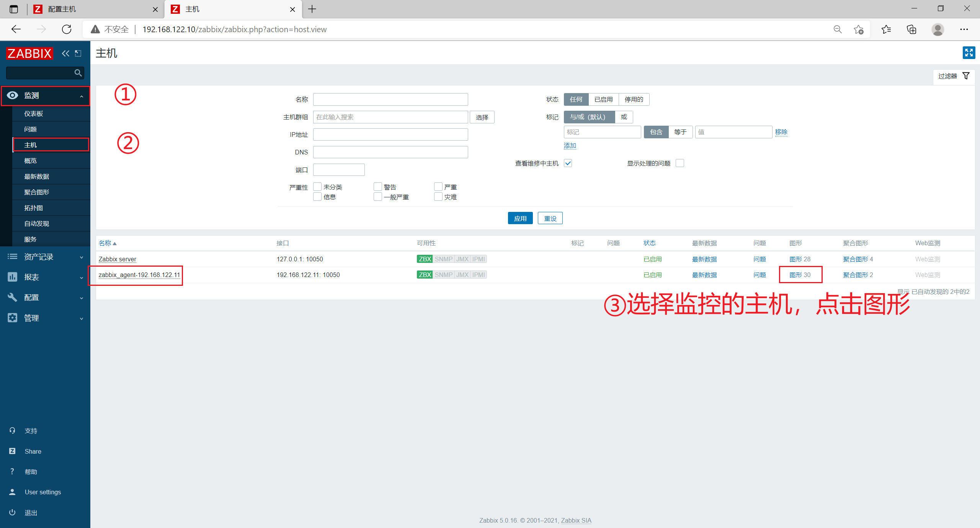
Task: Check the 信息 severity checkbox
Action: coord(317,197)
